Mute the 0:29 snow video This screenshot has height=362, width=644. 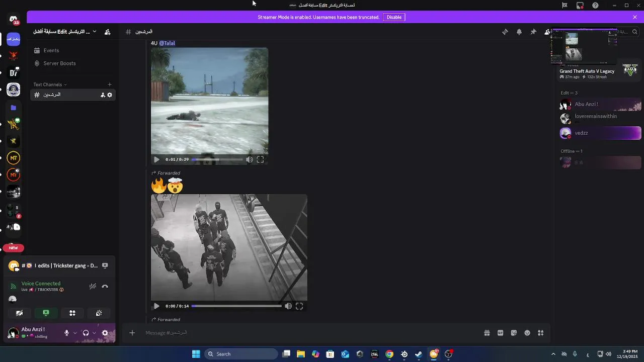(x=250, y=159)
